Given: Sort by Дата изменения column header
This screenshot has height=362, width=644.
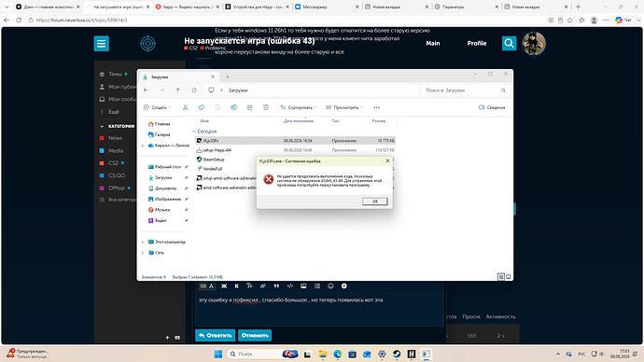Looking at the screenshot, I should [299, 120].
